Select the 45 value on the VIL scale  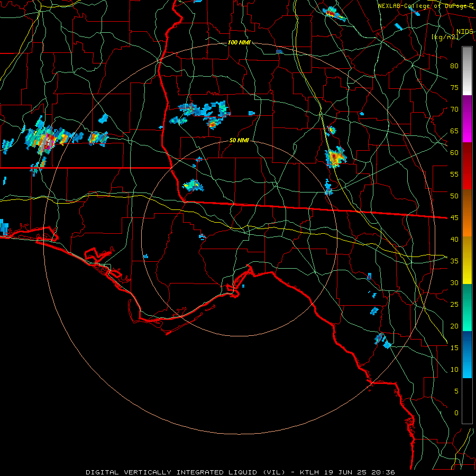454,218
